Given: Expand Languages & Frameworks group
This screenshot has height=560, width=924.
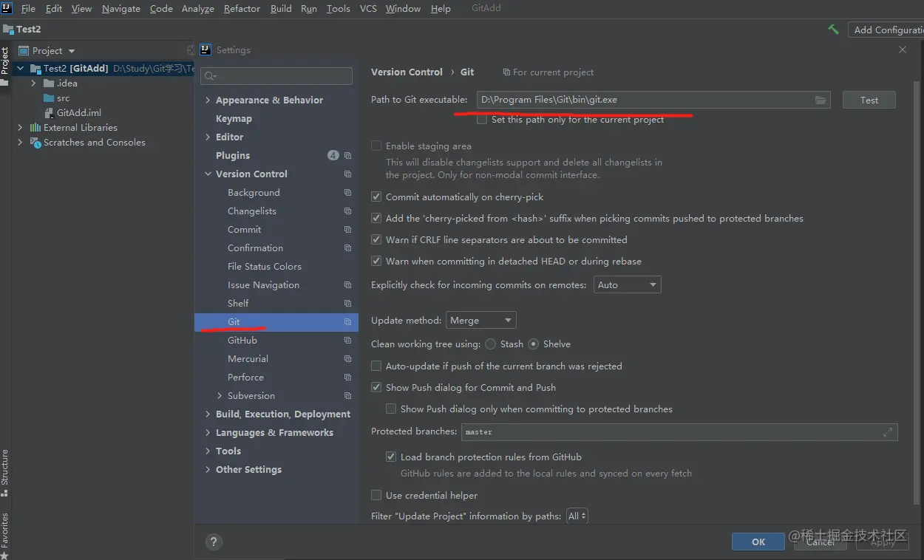Looking at the screenshot, I should 208,433.
